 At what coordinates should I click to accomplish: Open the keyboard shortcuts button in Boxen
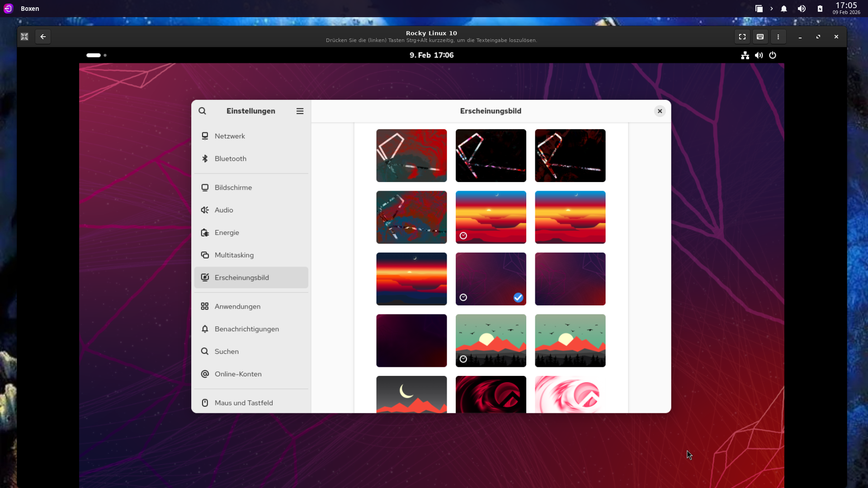[760, 37]
